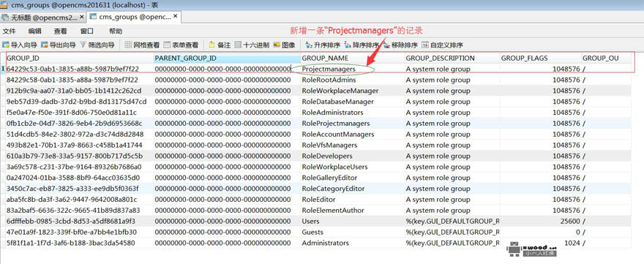
Task: Click the GROUP_FLAGS column header
Action: coord(541,59)
